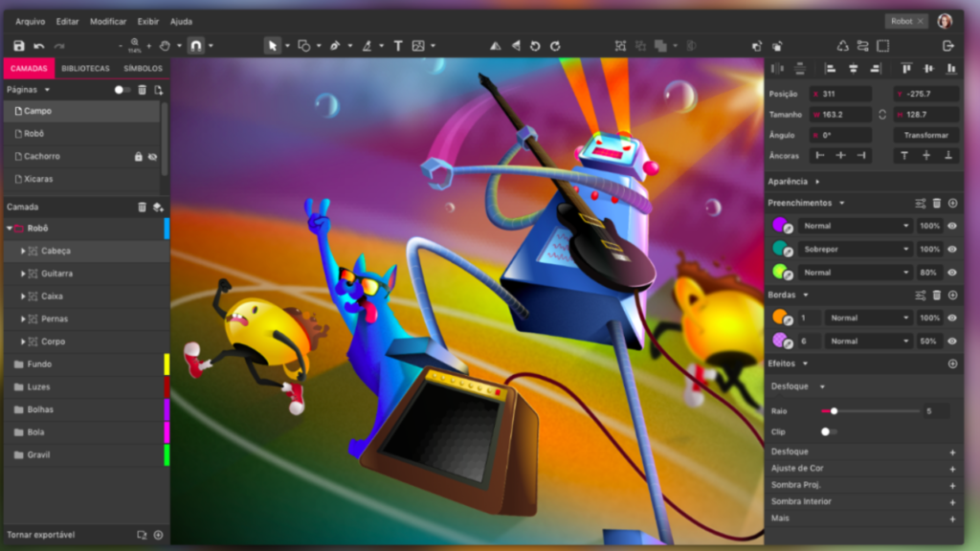Screen dimensions: 980x551
Task: Select the Pen tool
Action: click(336, 46)
